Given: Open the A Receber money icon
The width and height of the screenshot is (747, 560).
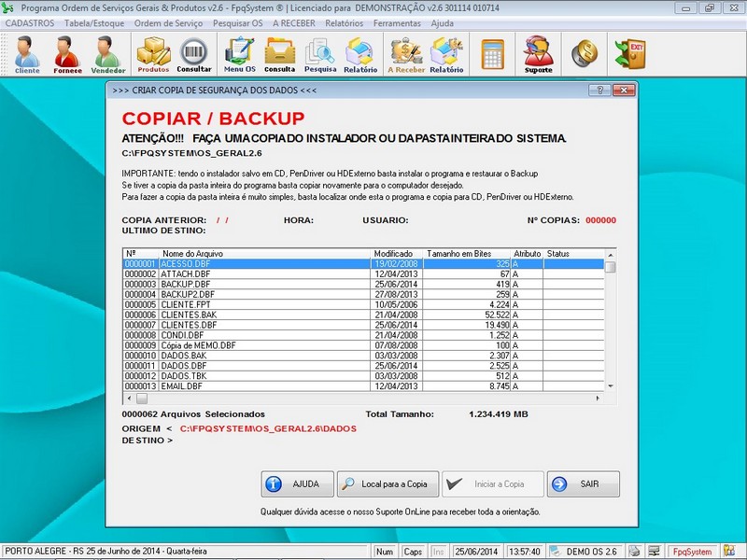Looking at the screenshot, I should tap(406, 54).
